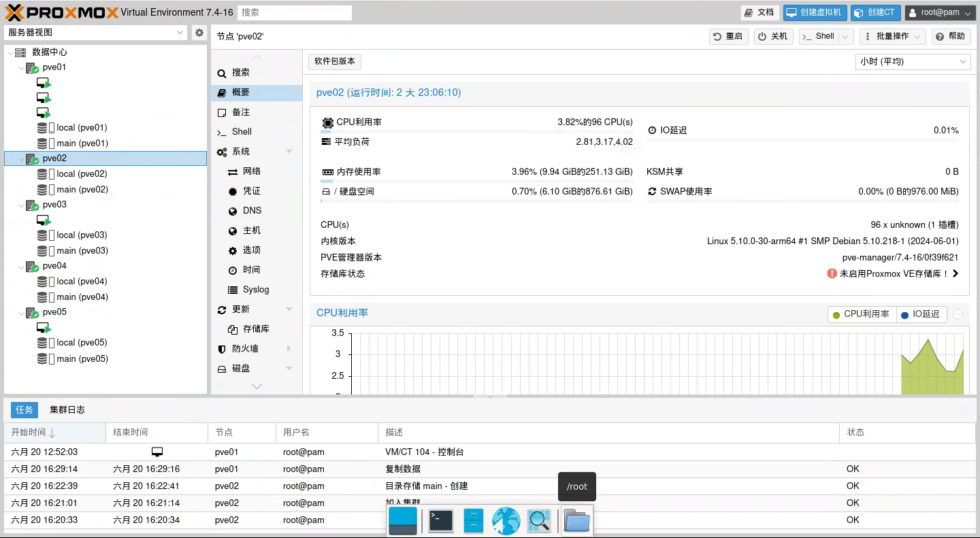Select the pve04 node icon in tree
The image size is (980, 538).
point(33,266)
